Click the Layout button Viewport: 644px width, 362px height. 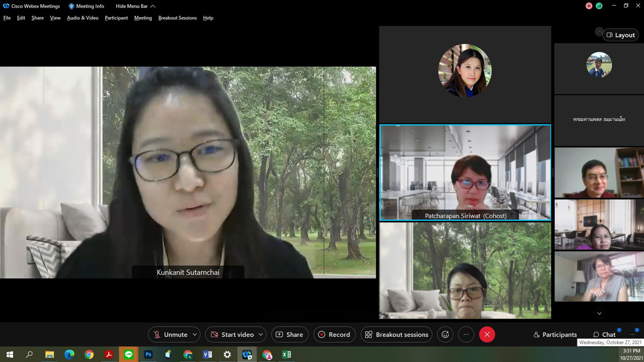point(620,35)
